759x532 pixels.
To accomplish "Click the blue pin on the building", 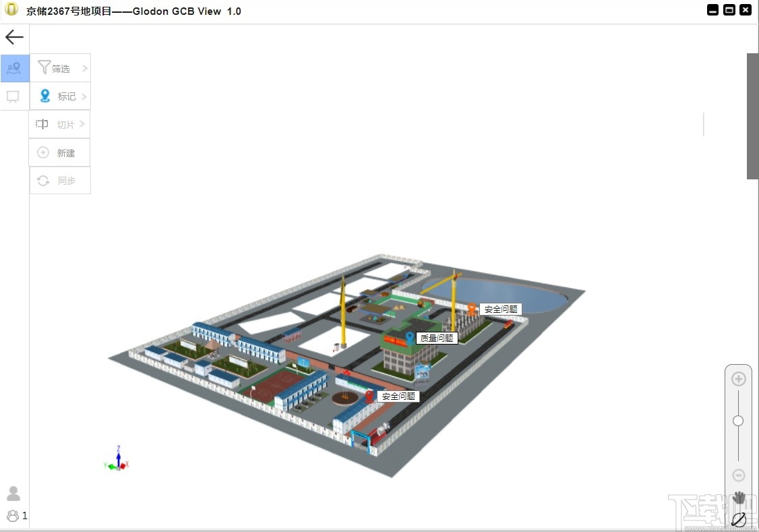I will point(410,338).
